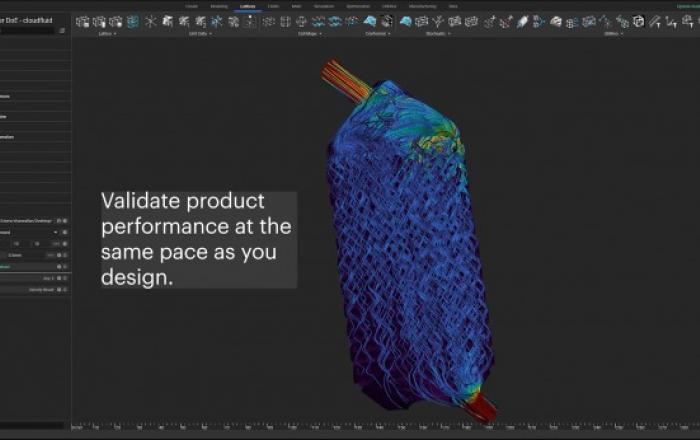
Task: Open the dropdown arrow below the Desktop row
Action: coord(55,232)
